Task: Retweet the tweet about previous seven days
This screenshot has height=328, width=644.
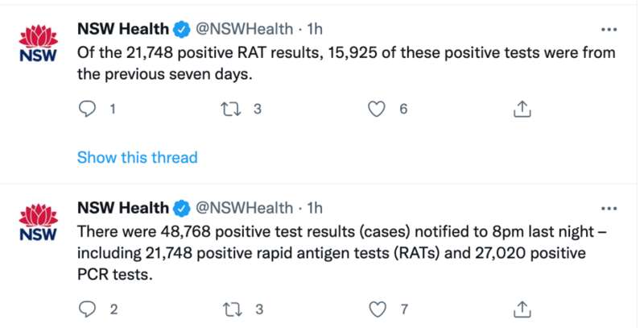Action: click(x=230, y=110)
